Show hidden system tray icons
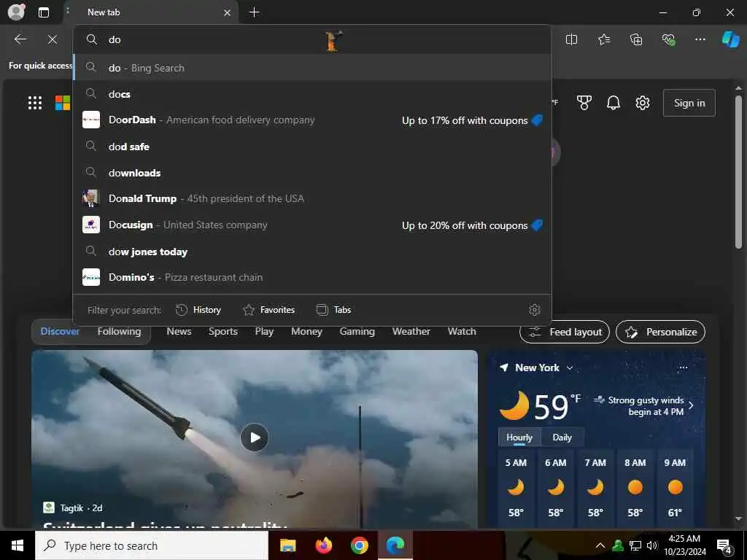Screen dimensions: 747x560 (600, 545)
